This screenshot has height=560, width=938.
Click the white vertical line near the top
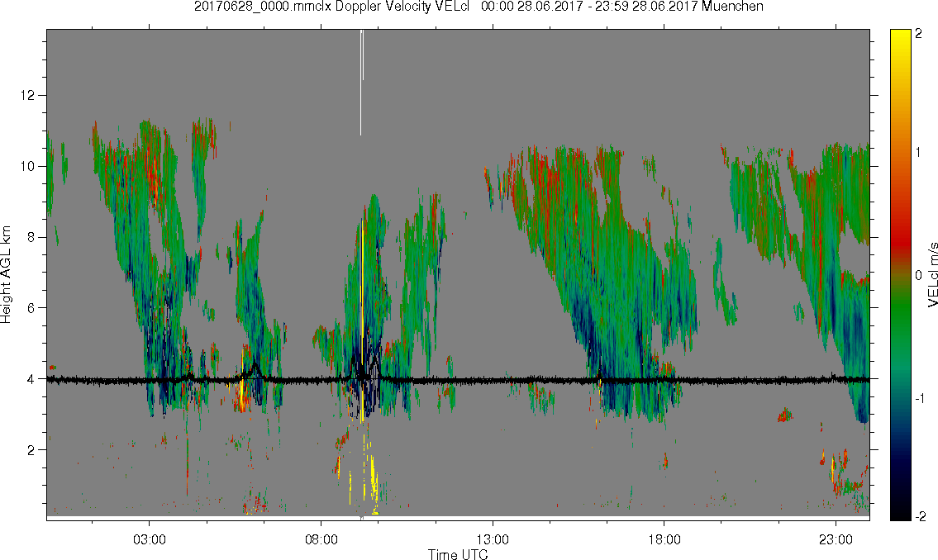[x=361, y=82]
